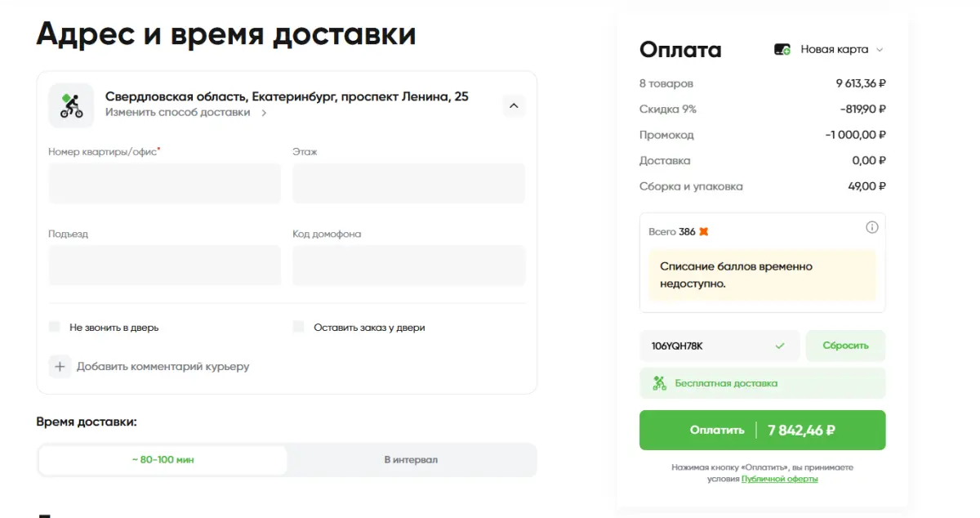Click the 'Всего 386' points text
This screenshot has width=980, height=518.
[x=672, y=232]
